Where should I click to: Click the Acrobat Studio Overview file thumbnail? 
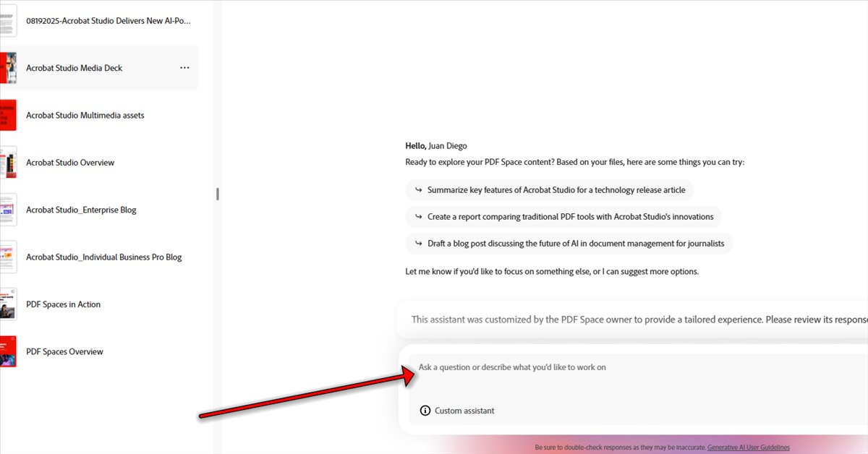point(8,163)
